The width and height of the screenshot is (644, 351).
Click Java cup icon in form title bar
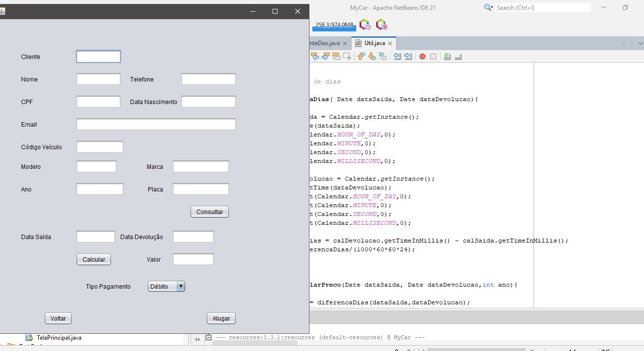pyautogui.click(x=1, y=11)
